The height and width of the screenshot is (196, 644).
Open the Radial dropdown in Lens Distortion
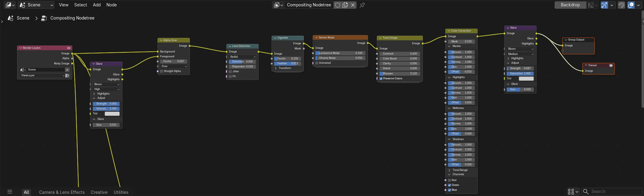243,57
